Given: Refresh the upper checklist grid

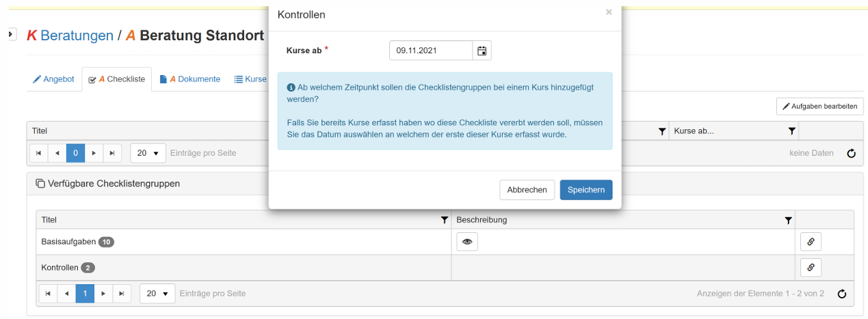Looking at the screenshot, I should pos(852,153).
